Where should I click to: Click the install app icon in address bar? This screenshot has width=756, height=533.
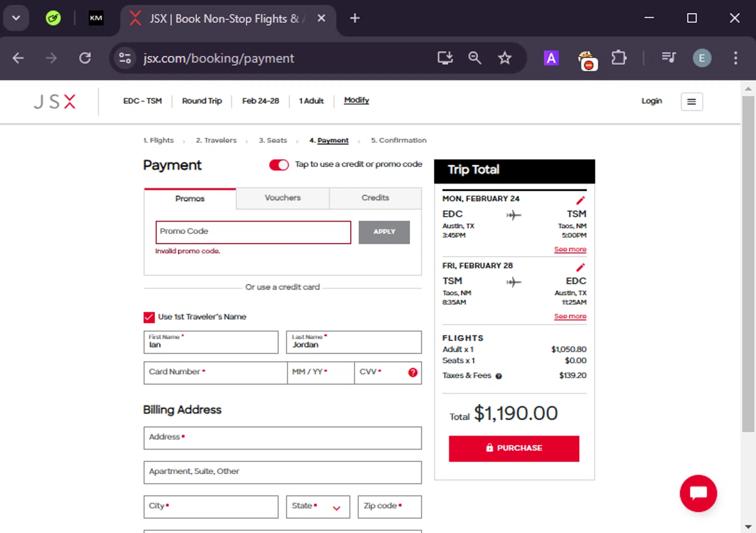pos(445,58)
